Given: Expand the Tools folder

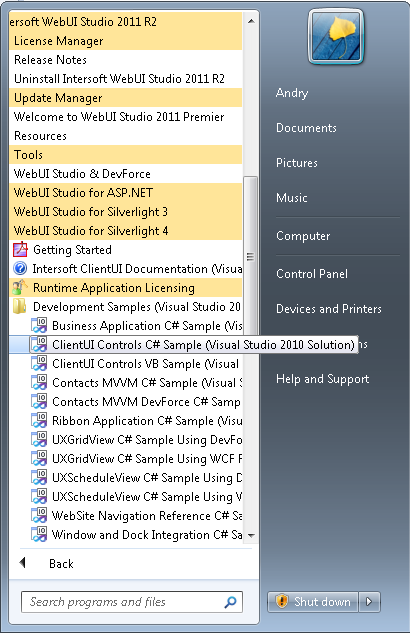Looking at the screenshot, I should coord(126,155).
